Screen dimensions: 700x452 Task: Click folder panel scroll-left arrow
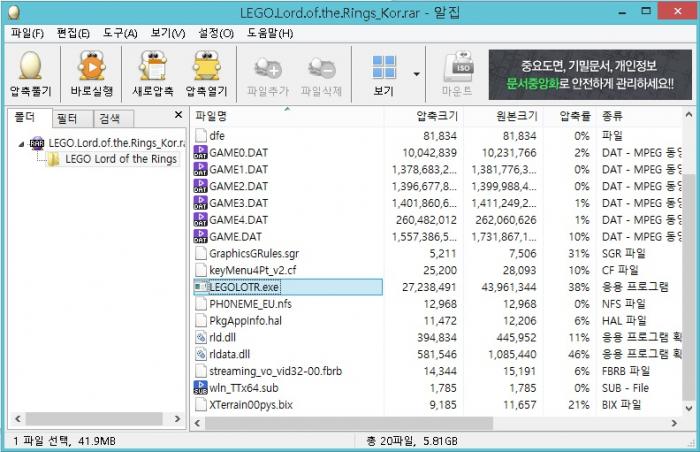(18, 419)
